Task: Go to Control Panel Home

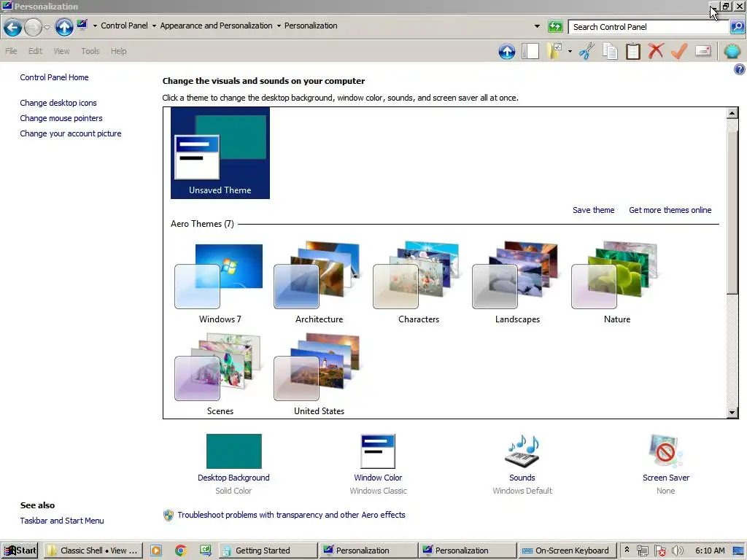Action: 54,77
